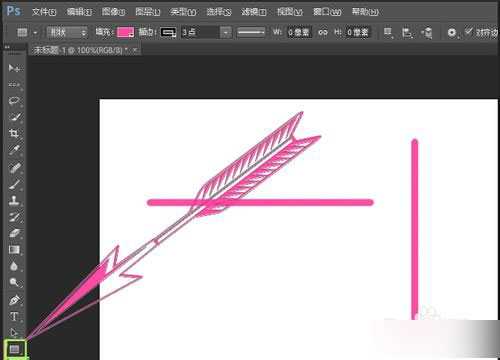Image resolution: width=500 pixels, height=360 pixels.
Task: Click the Photoshop Ps logo
Action: (x=14, y=11)
